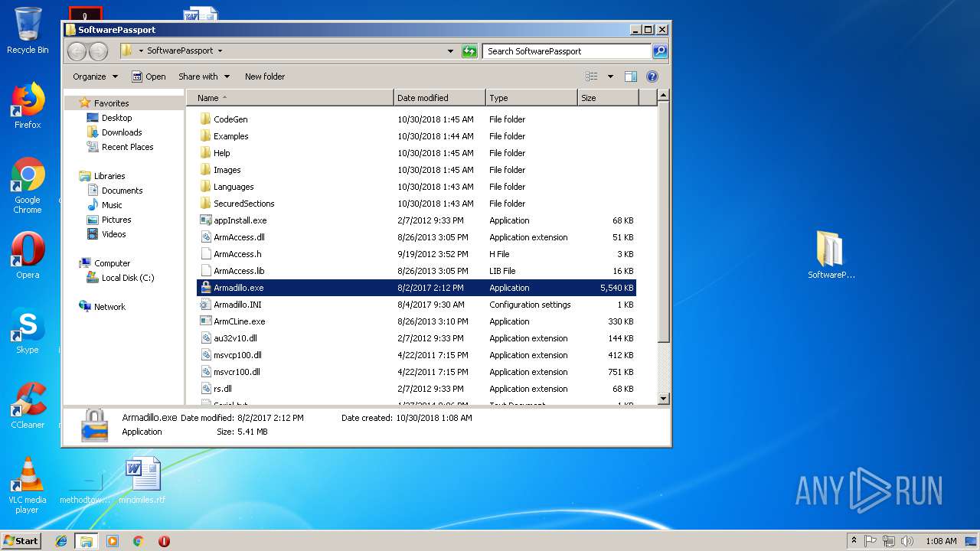Select appInstall.exe file icon
Viewport: 980px width, 551px height.
[205, 220]
